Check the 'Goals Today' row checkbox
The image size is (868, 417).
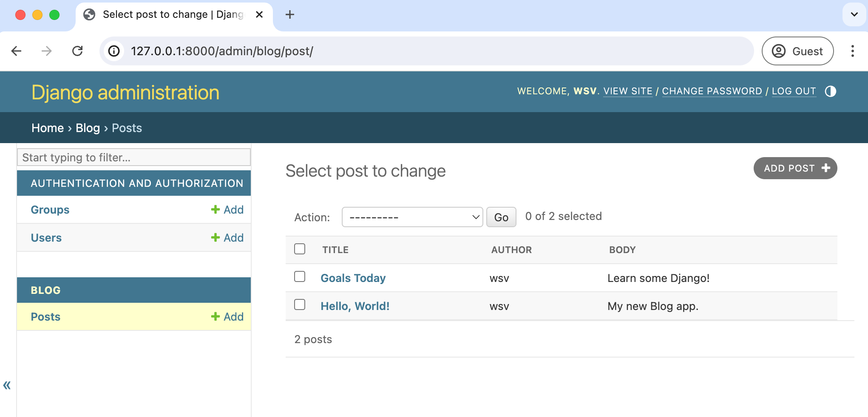(x=300, y=276)
